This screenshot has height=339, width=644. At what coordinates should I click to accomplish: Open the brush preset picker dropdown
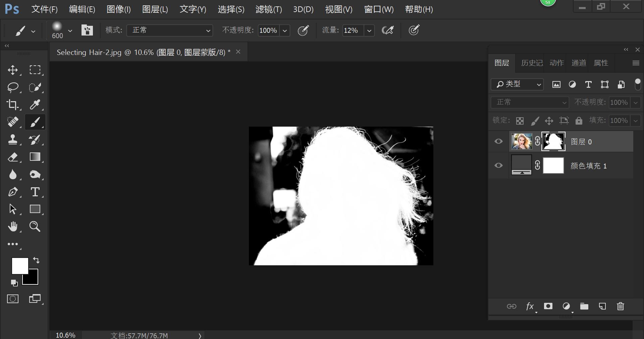(70, 30)
